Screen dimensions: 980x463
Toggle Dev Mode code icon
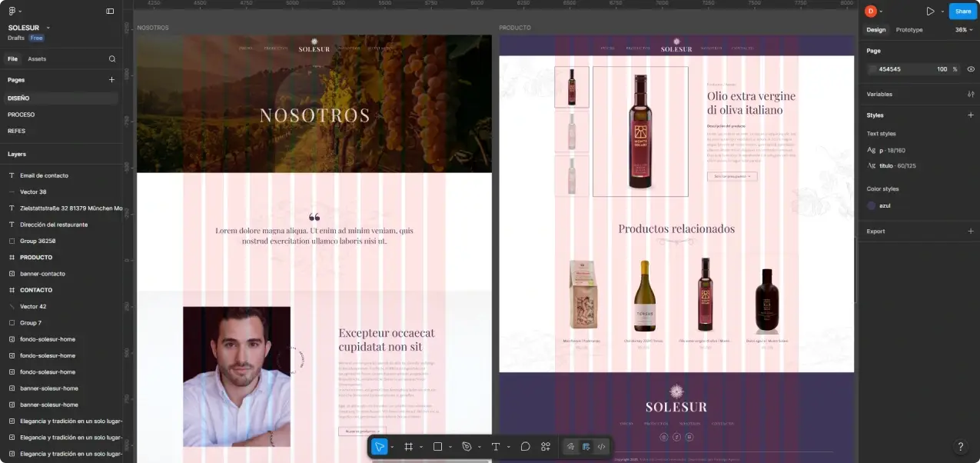[601, 447]
